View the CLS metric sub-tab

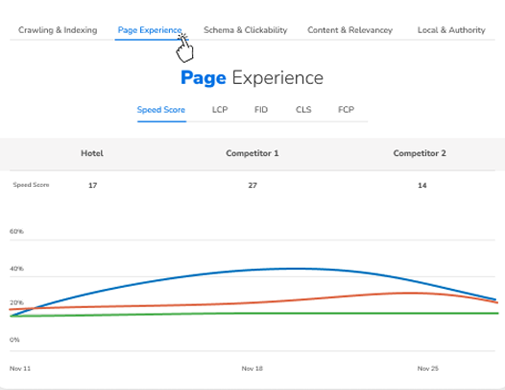pyautogui.click(x=304, y=110)
